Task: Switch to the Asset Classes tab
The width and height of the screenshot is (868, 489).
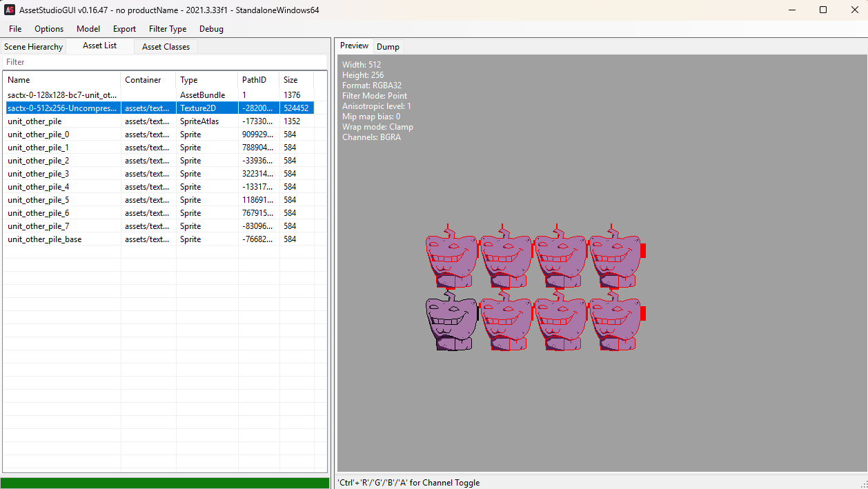Action: [166, 47]
